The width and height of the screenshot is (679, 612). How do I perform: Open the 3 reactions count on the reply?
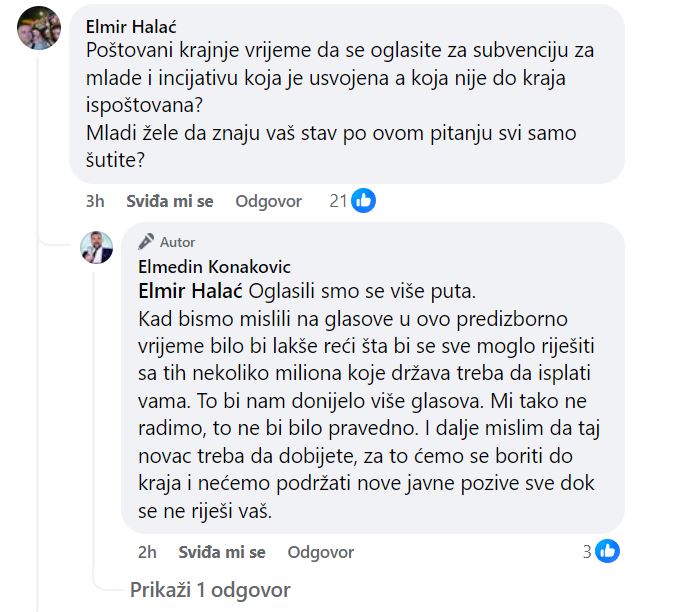[588, 551]
